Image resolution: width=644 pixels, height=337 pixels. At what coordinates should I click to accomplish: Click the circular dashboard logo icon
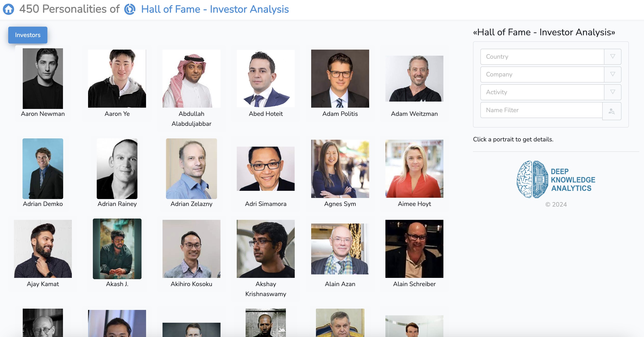tap(130, 9)
